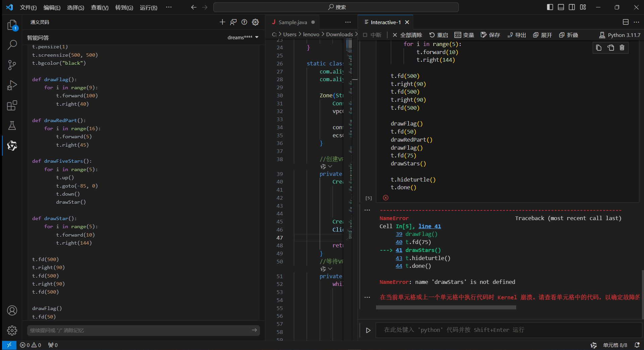644x350 pixels.
Task: Click the Downloads breadcrumb segment
Action: (x=339, y=34)
